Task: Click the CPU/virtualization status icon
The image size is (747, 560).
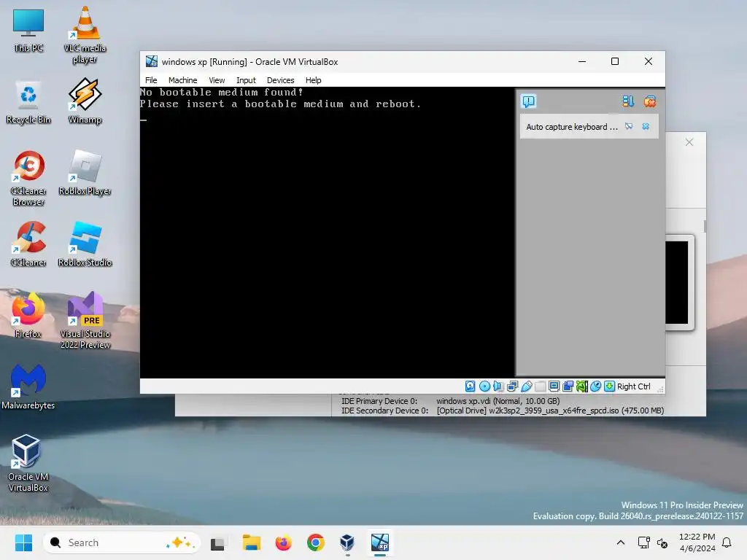Action: [x=581, y=386]
